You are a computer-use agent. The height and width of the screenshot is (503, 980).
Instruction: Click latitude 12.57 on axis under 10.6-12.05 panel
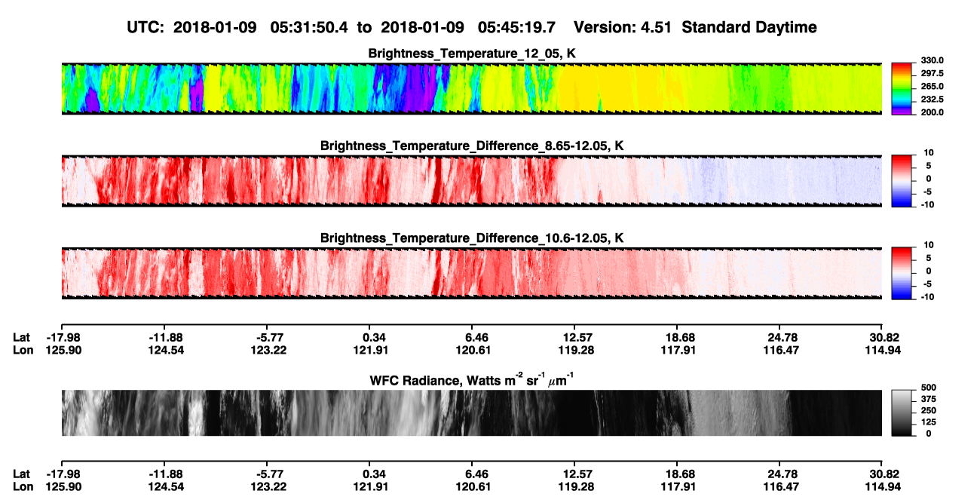(575, 337)
